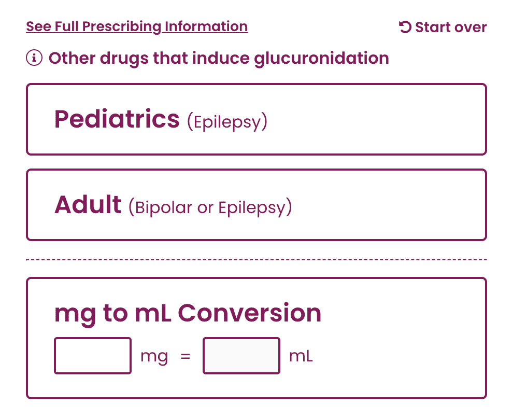Click the bold Adult heading text
The width and height of the screenshot is (513, 420).
click(x=88, y=205)
